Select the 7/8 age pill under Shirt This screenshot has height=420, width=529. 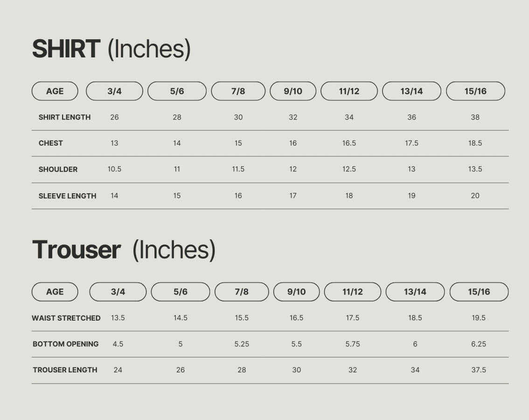tap(238, 91)
